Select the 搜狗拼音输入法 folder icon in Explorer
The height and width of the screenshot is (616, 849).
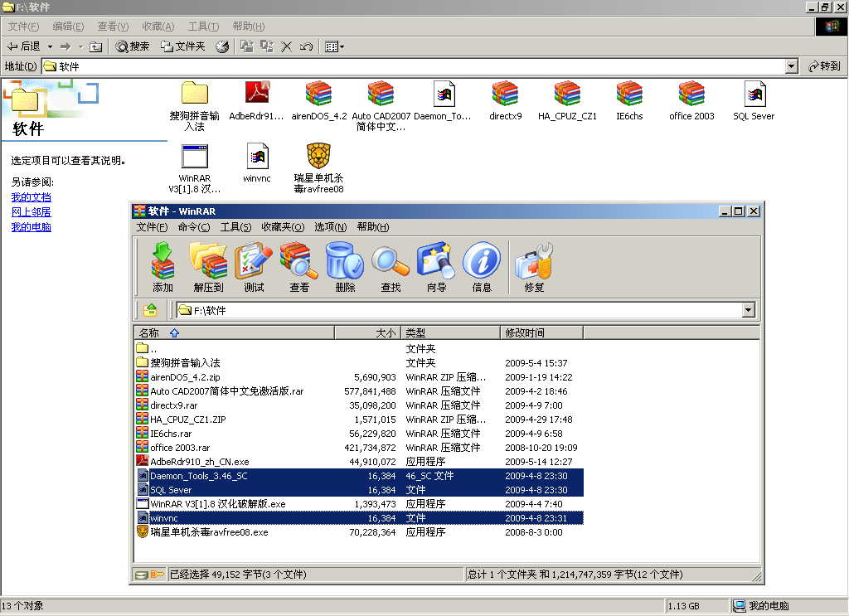[194, 93]
